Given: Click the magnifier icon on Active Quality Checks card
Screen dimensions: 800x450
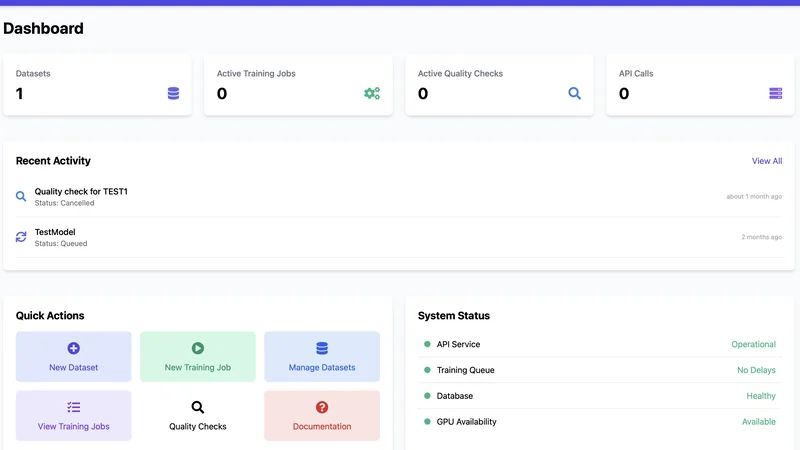Looking at the screenshot, I should tap(574, 93).
